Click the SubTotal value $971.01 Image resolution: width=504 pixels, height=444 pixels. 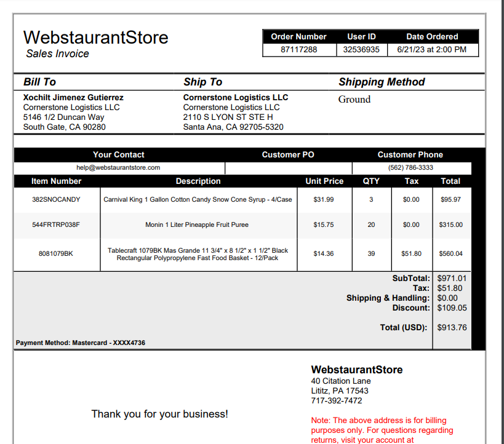tap(452, 278)
